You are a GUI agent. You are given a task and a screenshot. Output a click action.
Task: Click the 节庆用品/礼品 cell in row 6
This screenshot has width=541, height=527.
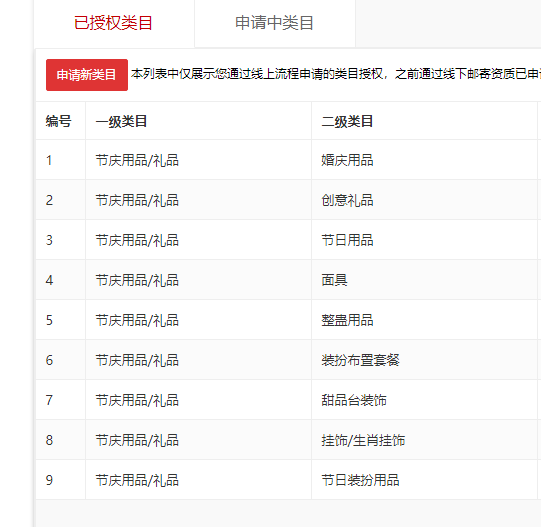(137, 360)
